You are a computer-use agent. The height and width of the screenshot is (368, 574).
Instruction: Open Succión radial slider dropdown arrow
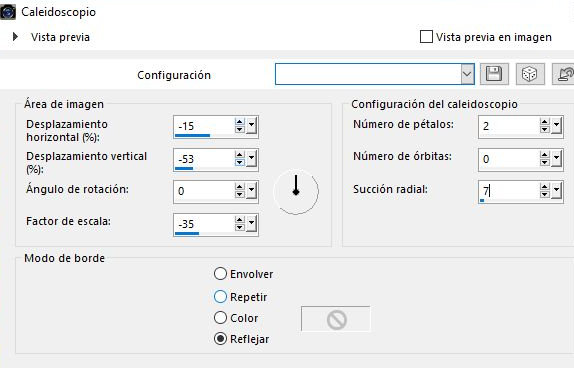point(556,190)
